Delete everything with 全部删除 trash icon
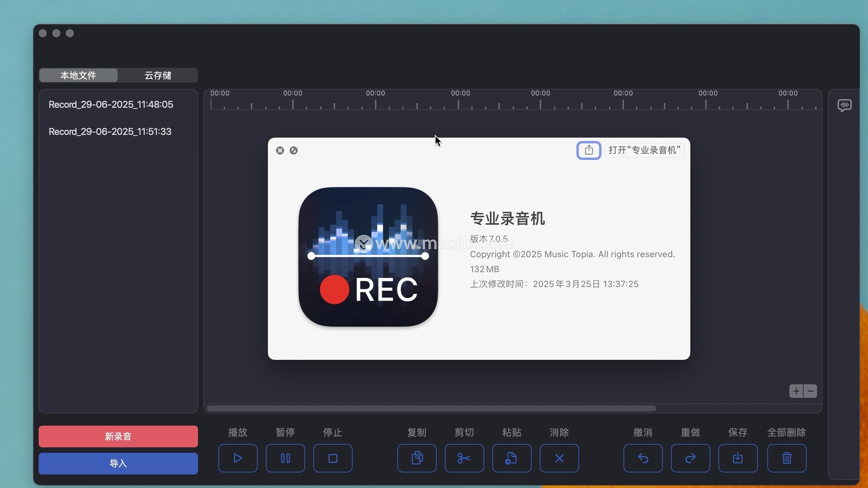The height and width of the screenshot is (488, 868). (x=787, y=458)
